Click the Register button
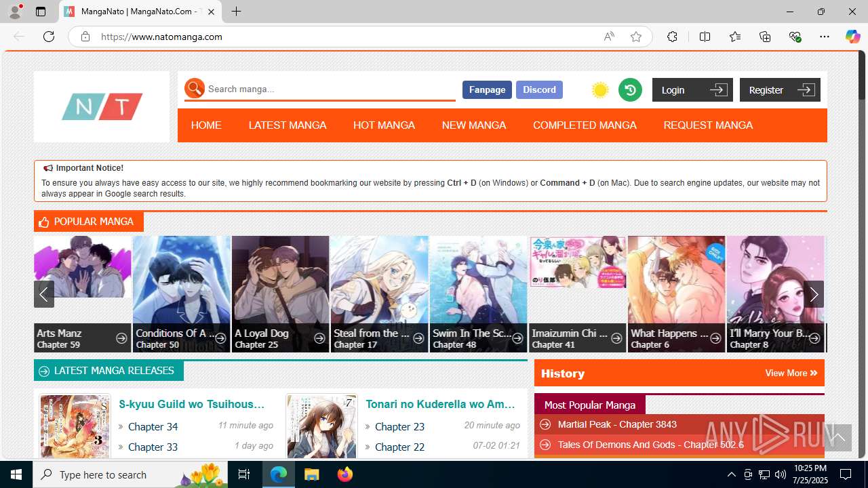 [x=780, y=89]
